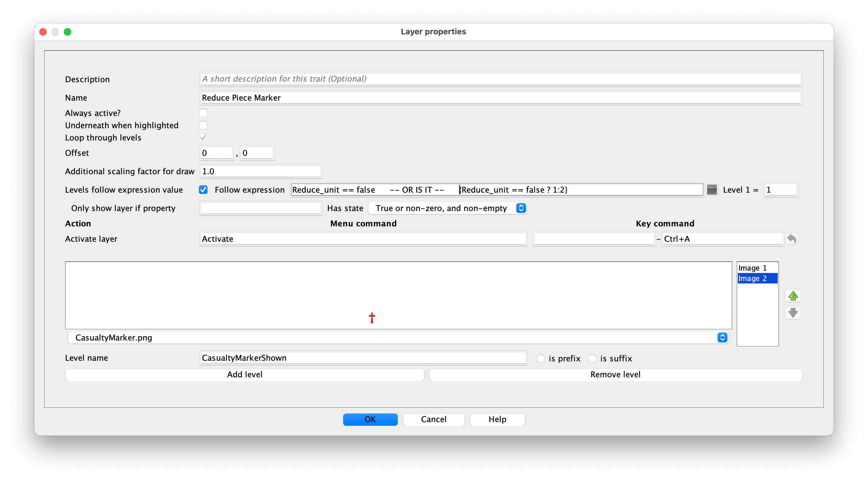The height and width of the screenshot is (481, 868).
Task: Select the is suffix radio button
Action: pyautogui.click(x=592, y=358)
